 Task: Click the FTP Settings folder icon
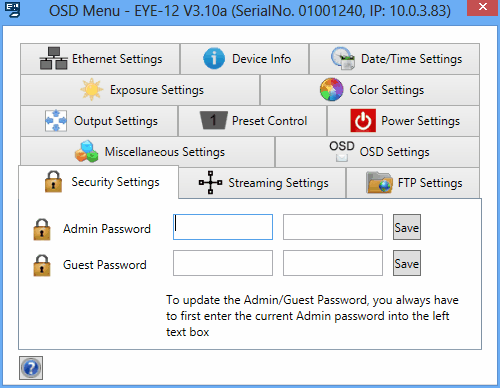379,182
